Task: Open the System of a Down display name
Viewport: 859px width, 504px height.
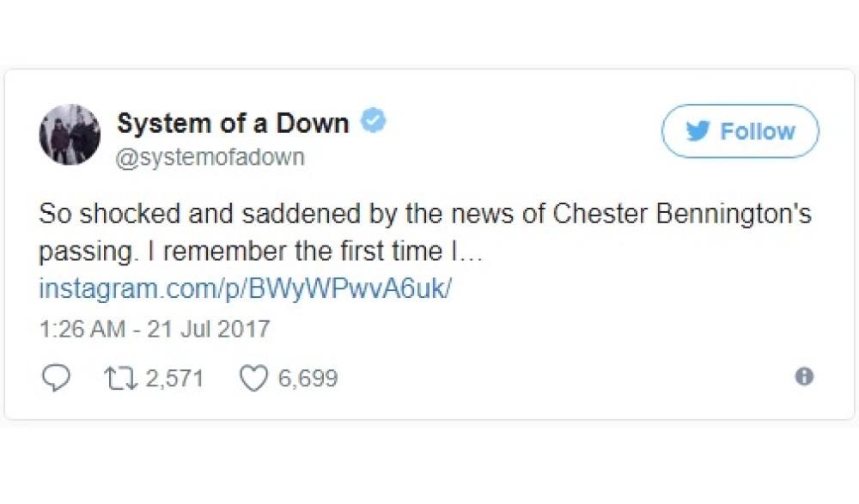Action: tap(233, 124)
